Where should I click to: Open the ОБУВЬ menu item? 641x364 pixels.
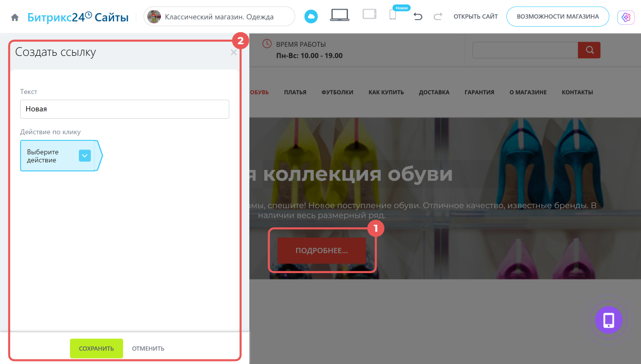coord(259,92)
